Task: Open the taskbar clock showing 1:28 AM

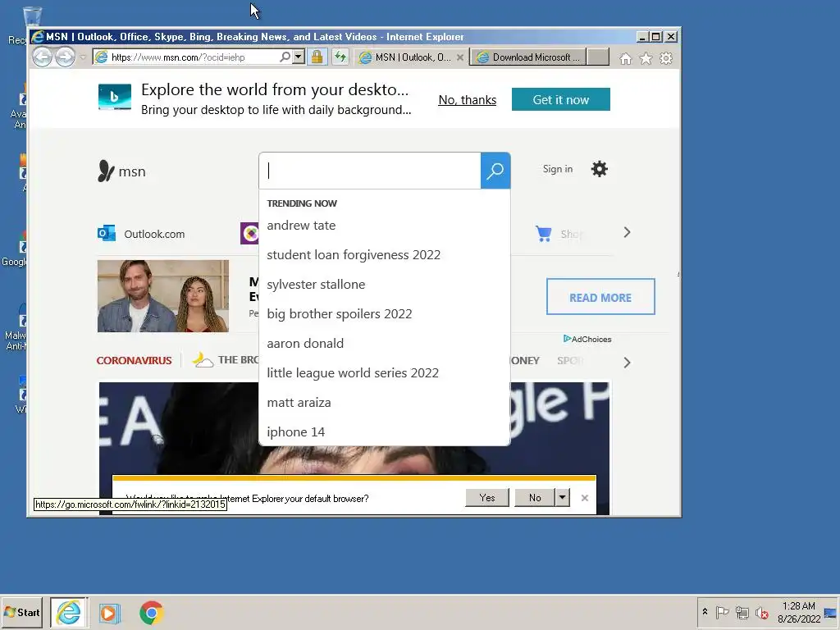Action: point(799,612)
